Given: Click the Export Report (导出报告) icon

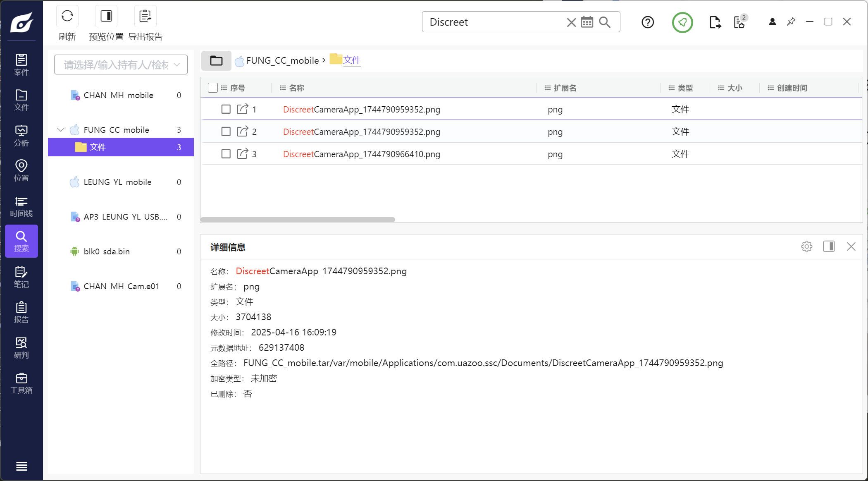Looking at the screenshot, I should click(x=145, y=17).
